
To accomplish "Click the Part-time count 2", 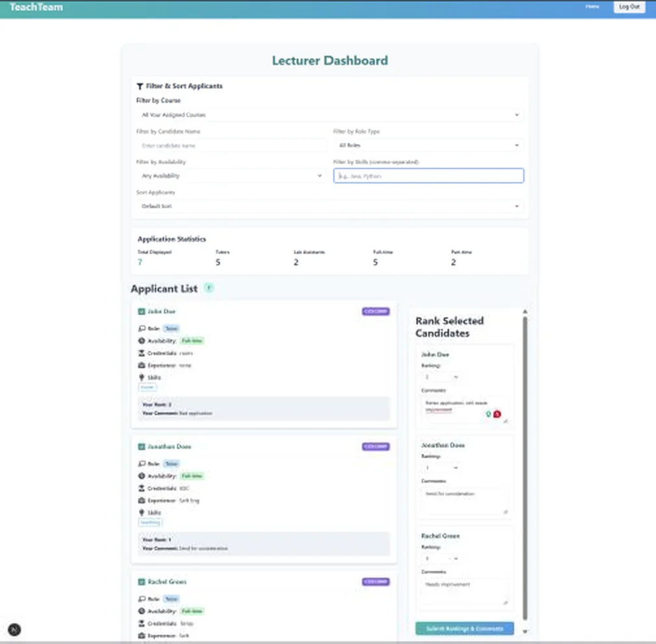I will click(454, 262).
